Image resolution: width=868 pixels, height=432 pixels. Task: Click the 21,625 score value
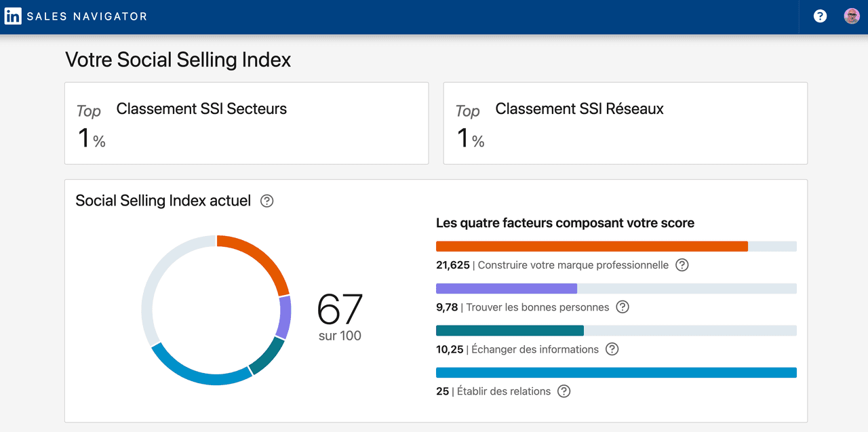[452, 265]
